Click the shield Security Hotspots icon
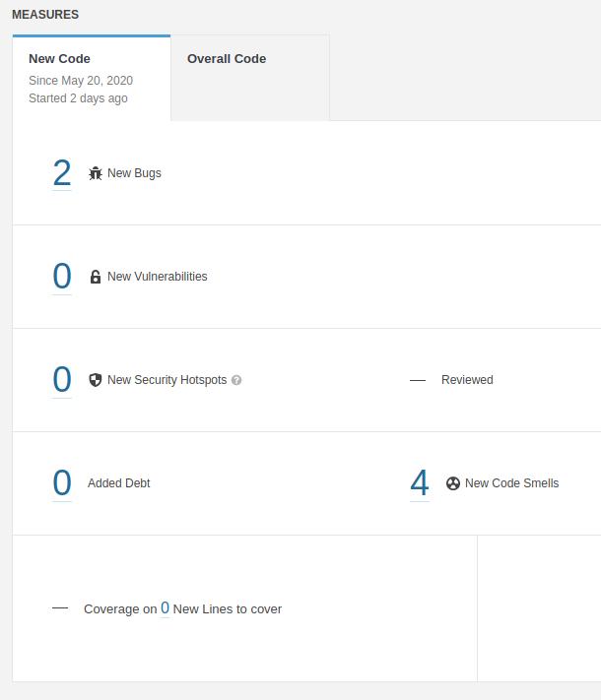 coord(96,380)
